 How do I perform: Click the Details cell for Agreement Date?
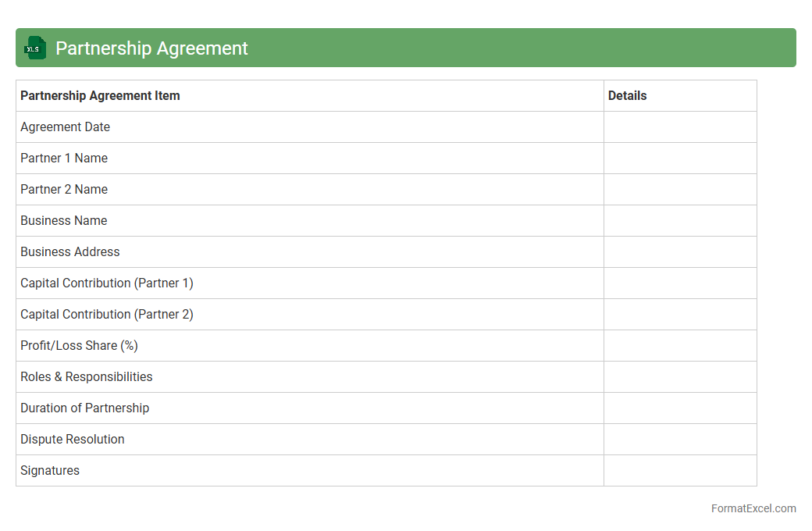(680, 127)
